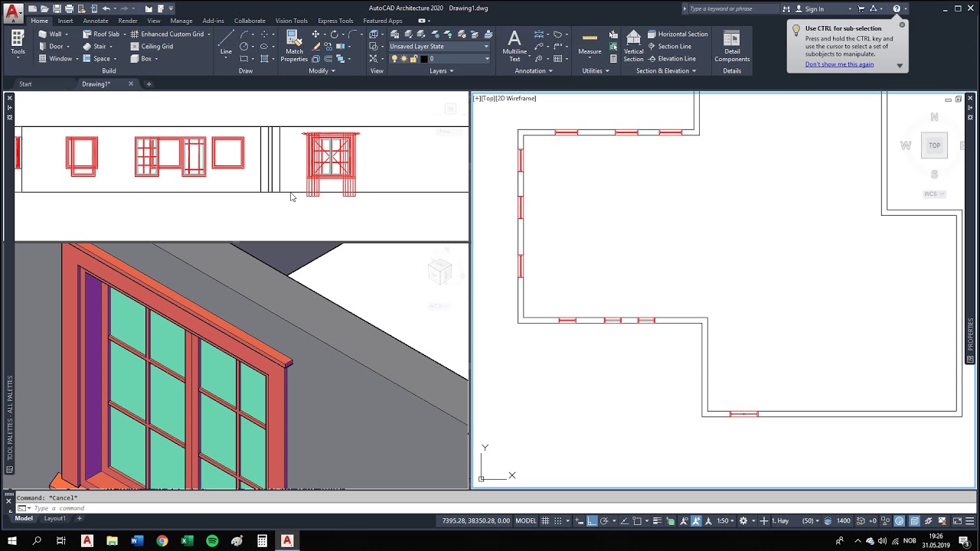
Task: Open the Wall tool dropdown arrow
Action: [x=67, y=34]
